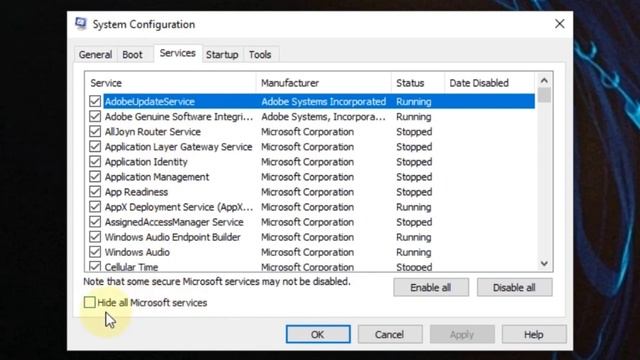Confirm with the OK button

pos(318,335)
